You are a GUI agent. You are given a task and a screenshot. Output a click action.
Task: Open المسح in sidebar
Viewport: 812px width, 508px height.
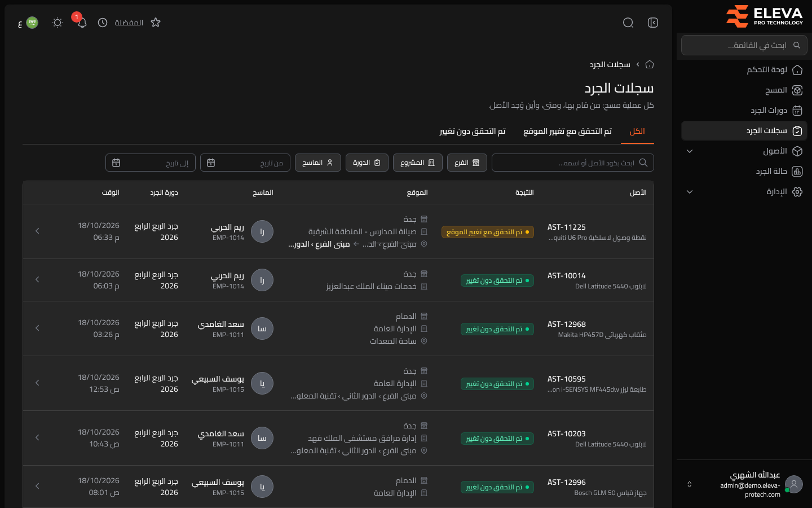click(x=744, y=90)
